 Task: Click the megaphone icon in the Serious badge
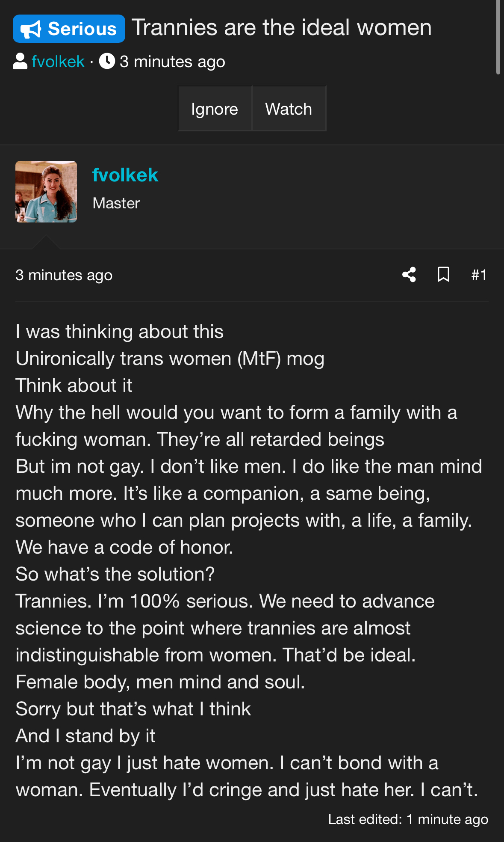tap(31, 29)
